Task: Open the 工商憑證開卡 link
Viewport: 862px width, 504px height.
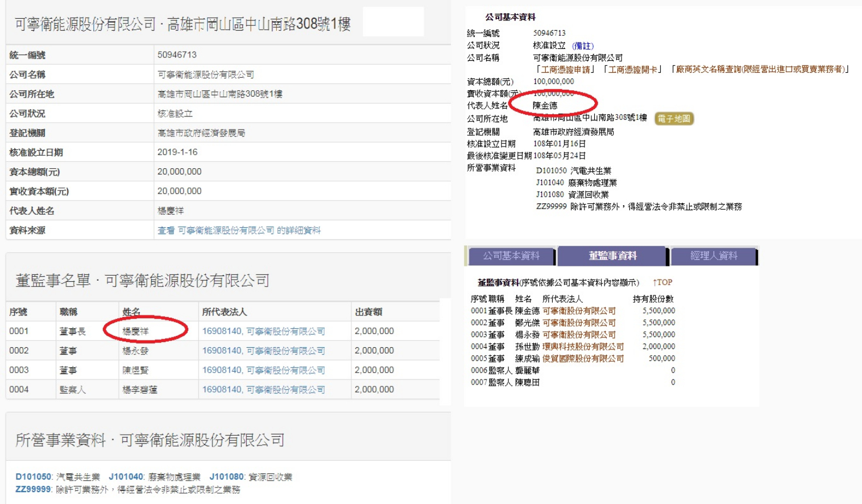Action: [x=633, y=69]
